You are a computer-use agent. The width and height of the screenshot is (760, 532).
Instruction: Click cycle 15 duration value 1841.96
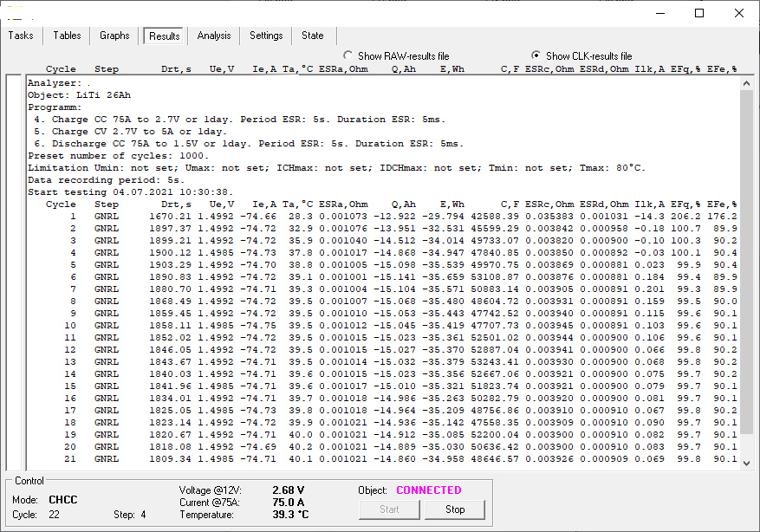[170, 386]
